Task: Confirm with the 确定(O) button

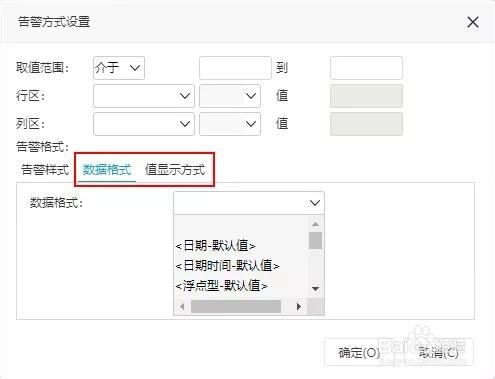Action: 359,353
